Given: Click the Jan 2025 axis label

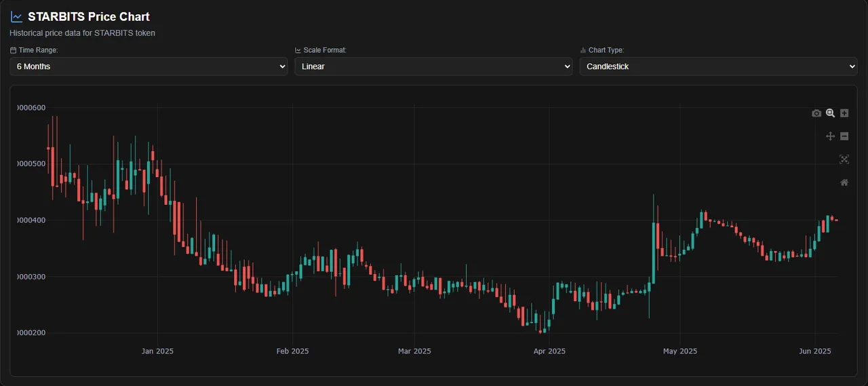Looking at the screenshot, I should (157, 351).
